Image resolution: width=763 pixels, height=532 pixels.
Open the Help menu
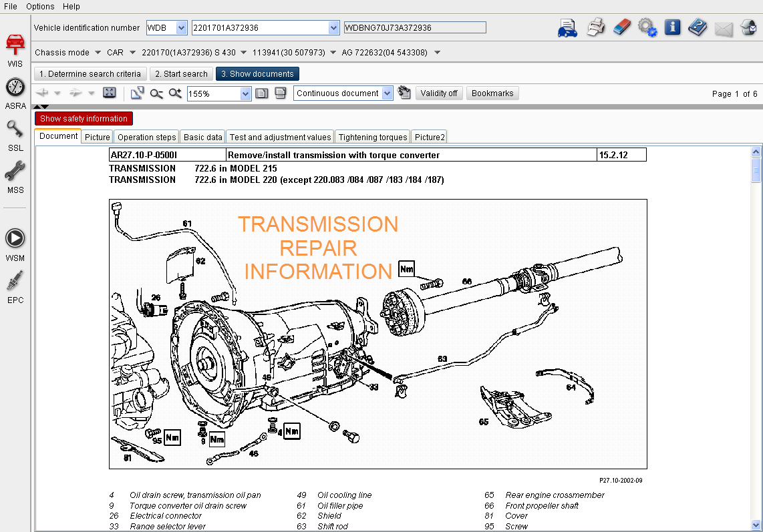point(71,6)
